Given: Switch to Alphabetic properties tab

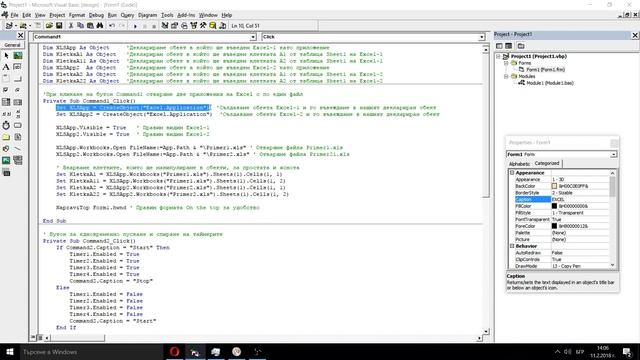Looking at the screenshot, I should click(x=519, y=164).
